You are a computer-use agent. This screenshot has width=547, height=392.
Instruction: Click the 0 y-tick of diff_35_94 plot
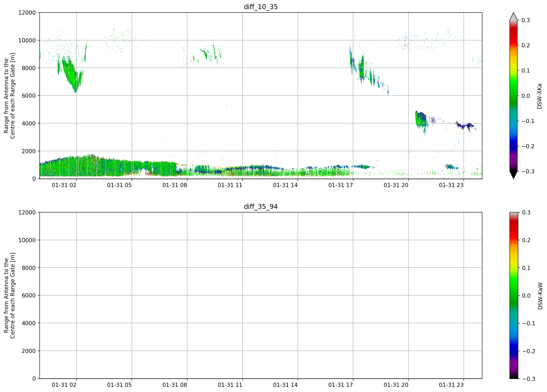coord(34,379)
